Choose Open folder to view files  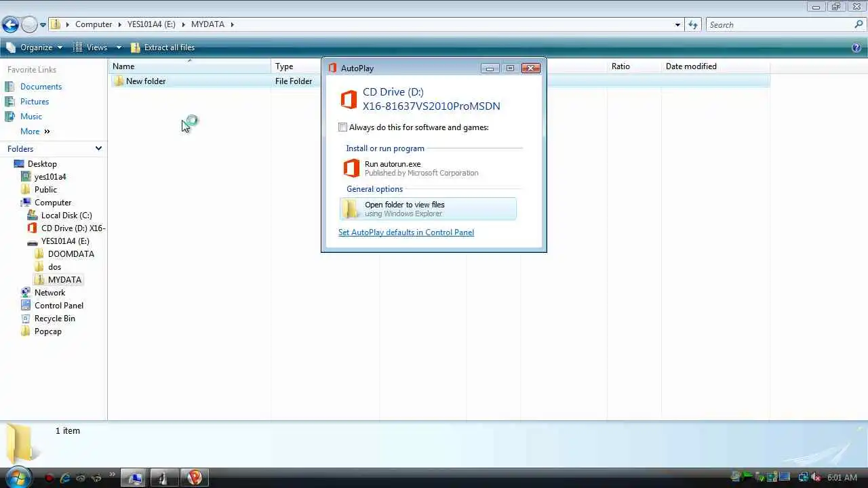pos(428,209)
